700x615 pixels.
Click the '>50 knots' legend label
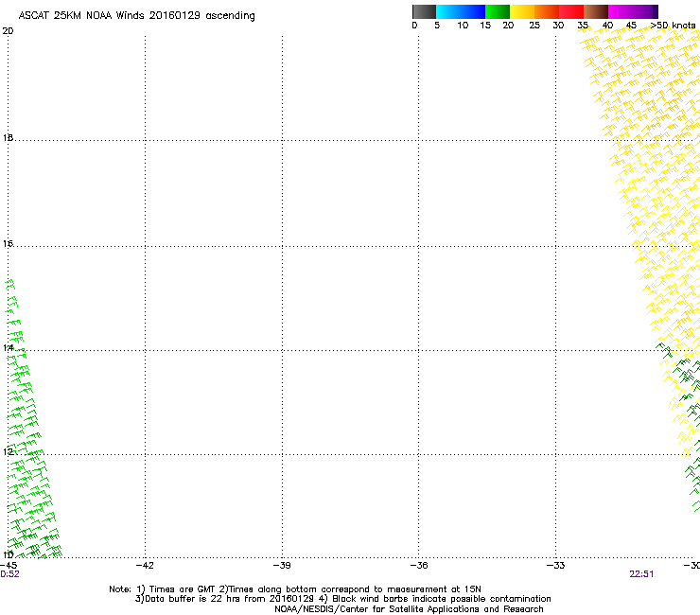coord(673,26)
